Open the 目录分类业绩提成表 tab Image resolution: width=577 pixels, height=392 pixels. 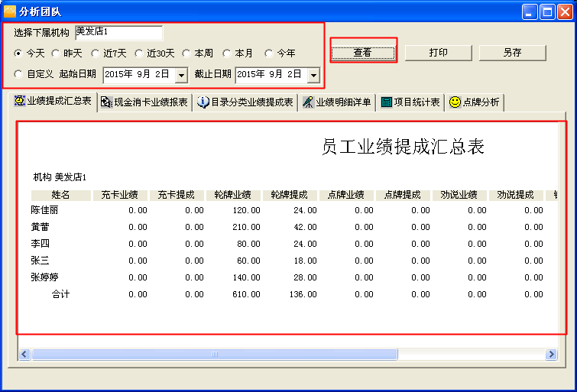click(245, 102)
